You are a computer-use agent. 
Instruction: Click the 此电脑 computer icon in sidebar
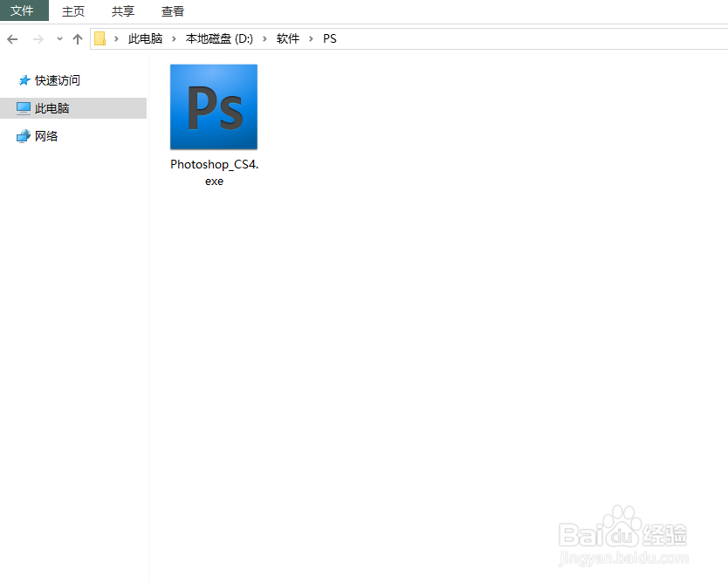22,107
